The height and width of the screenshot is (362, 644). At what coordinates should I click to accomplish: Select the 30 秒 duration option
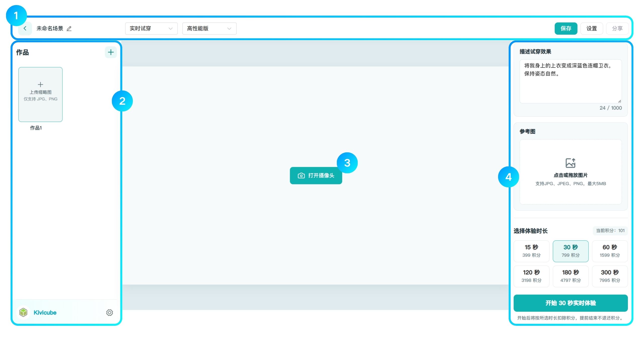coord(571,251)
